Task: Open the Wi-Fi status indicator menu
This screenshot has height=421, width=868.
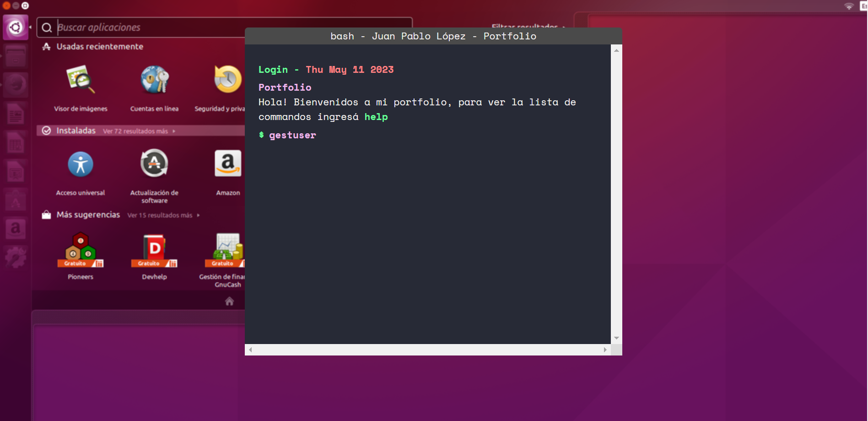Action: [850, 6]
